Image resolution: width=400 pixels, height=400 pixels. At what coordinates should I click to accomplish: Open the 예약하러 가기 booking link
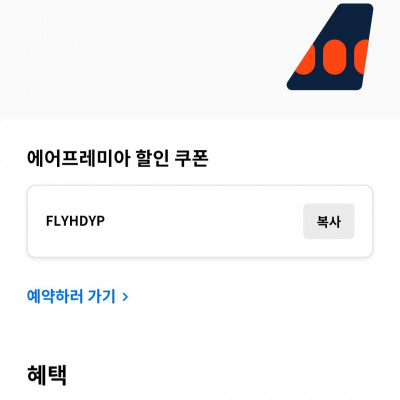[x=77, y=296]
